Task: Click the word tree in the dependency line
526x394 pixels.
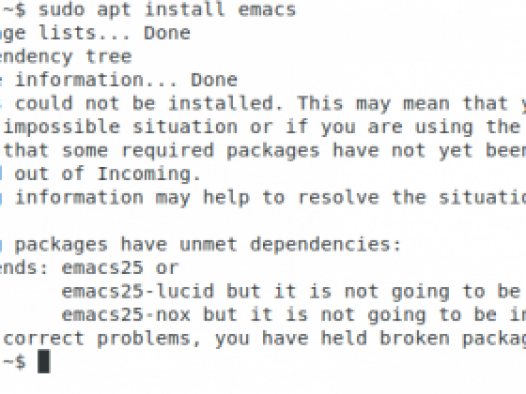Action: pyautogui.click(x=109, y=56)
